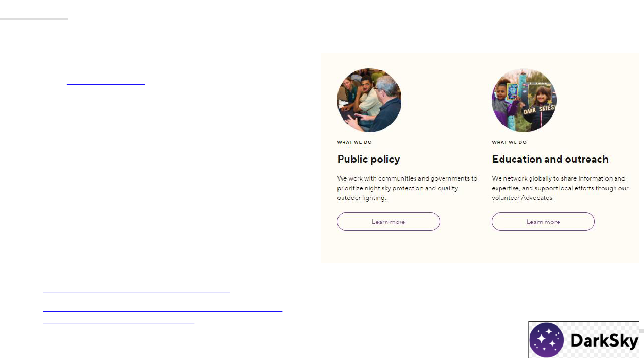Image resolution: width=644 pixels, height=362 pixels.
Task: Select the Public policy heading
Action: coord(369,159)
